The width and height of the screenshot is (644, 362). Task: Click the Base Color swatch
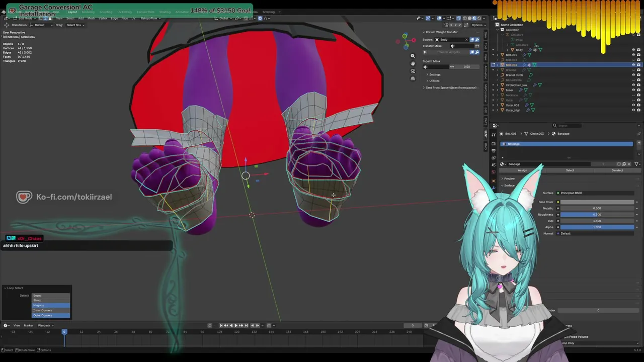[597, 202]
